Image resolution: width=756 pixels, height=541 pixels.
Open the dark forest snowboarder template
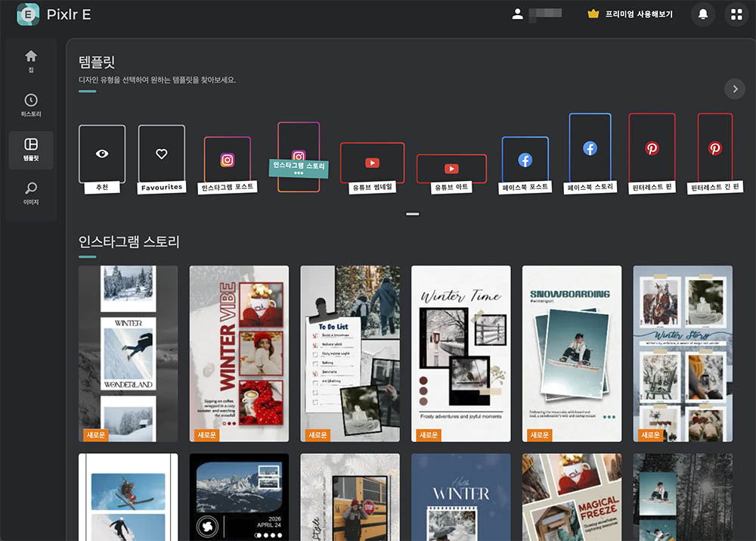point(683,497)
